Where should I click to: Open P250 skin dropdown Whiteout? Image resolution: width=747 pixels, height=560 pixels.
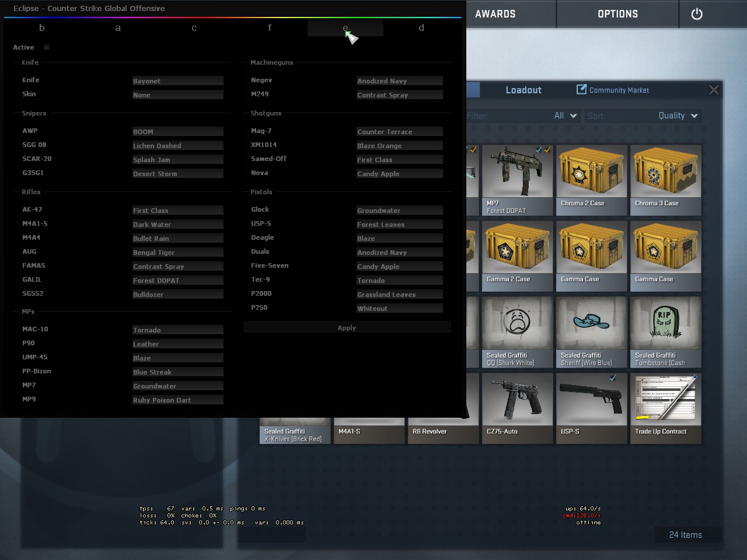(x=400, y=308)
